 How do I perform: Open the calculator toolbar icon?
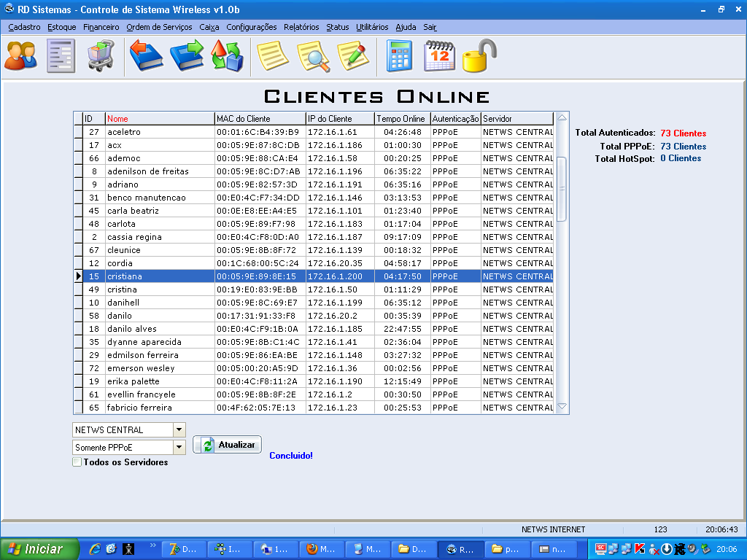(399, 56)
